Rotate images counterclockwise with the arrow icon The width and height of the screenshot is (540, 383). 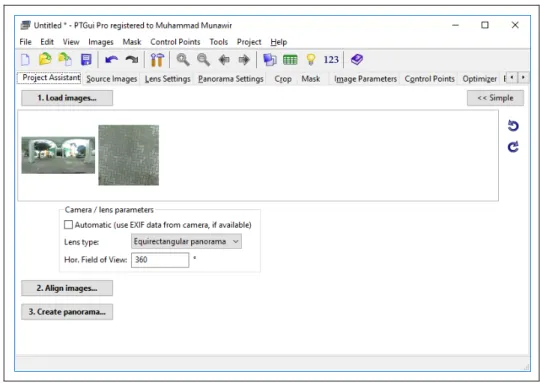point(513,126)
